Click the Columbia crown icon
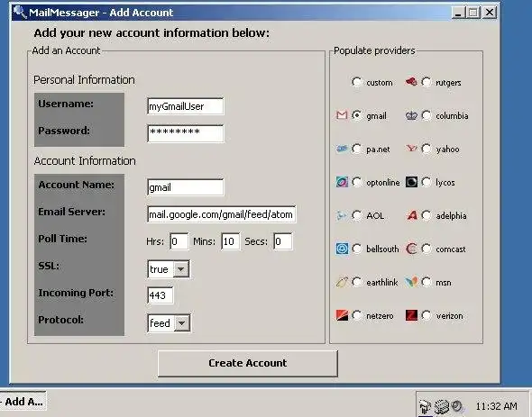This screenshot has height=417, width=532. tap(411, 115)
